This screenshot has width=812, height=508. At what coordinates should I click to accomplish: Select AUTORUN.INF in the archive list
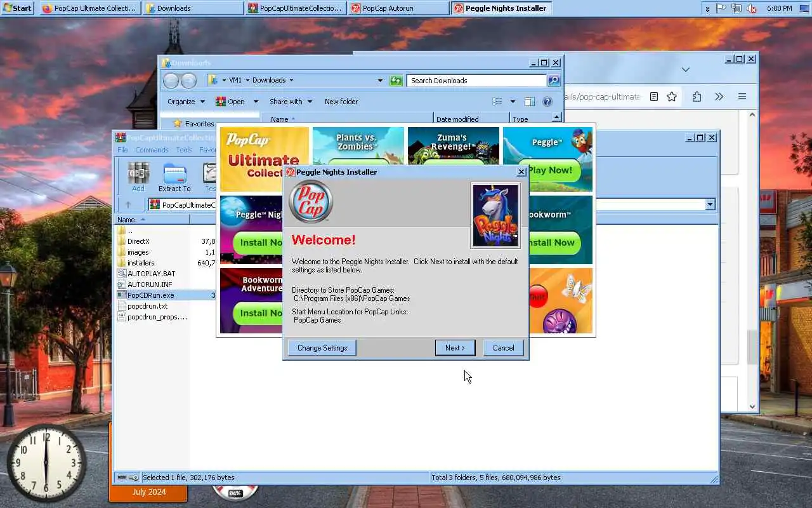(x=150, y=284)
